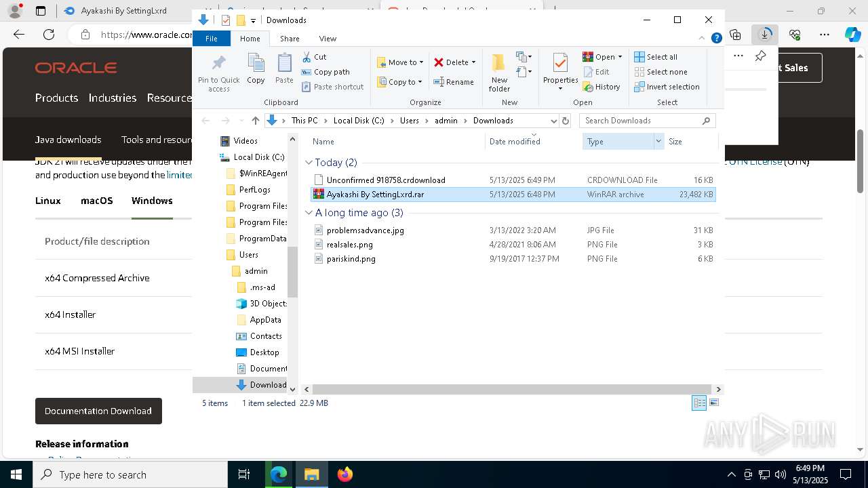Open Explorer Help question mark icon
The height and width of the screenshot is (488, 868).
[x=716, y=39]
